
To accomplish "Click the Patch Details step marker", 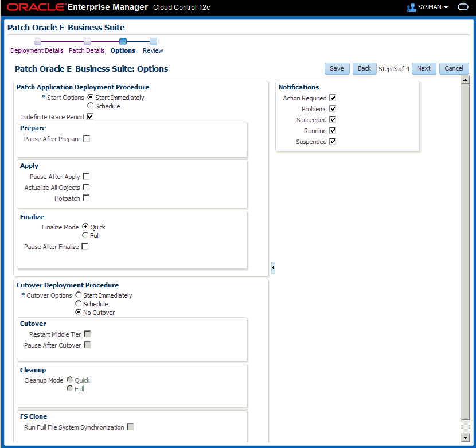I will [87, 41].
